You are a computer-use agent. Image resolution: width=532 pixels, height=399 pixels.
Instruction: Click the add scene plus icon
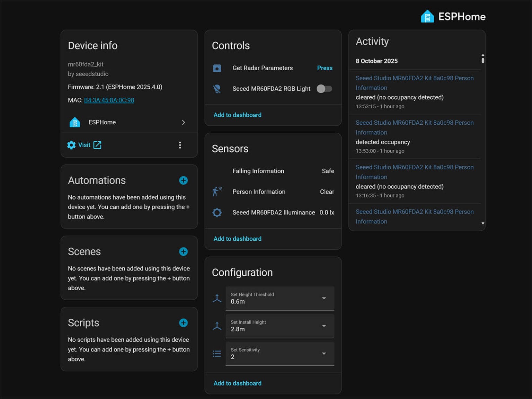[x=183, y=252]
